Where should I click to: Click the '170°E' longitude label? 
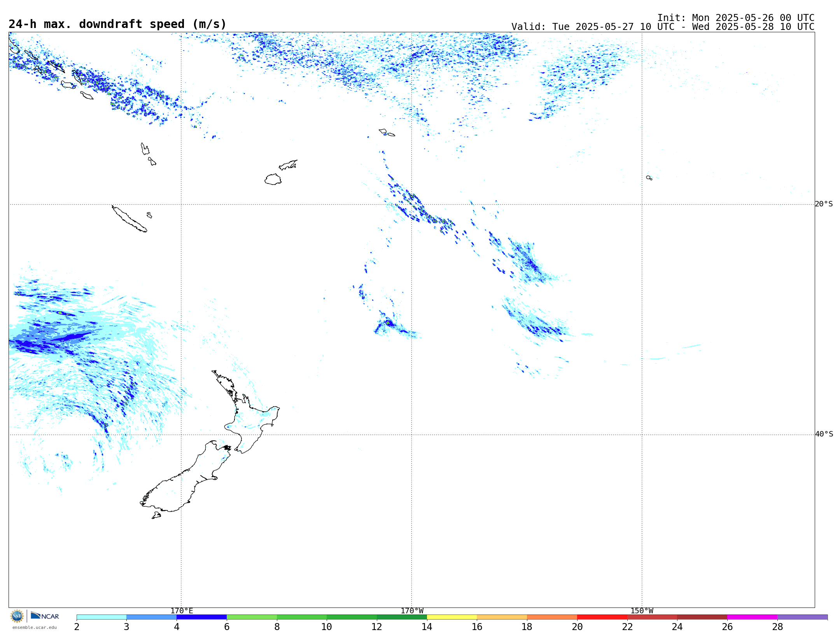point(182,611)
